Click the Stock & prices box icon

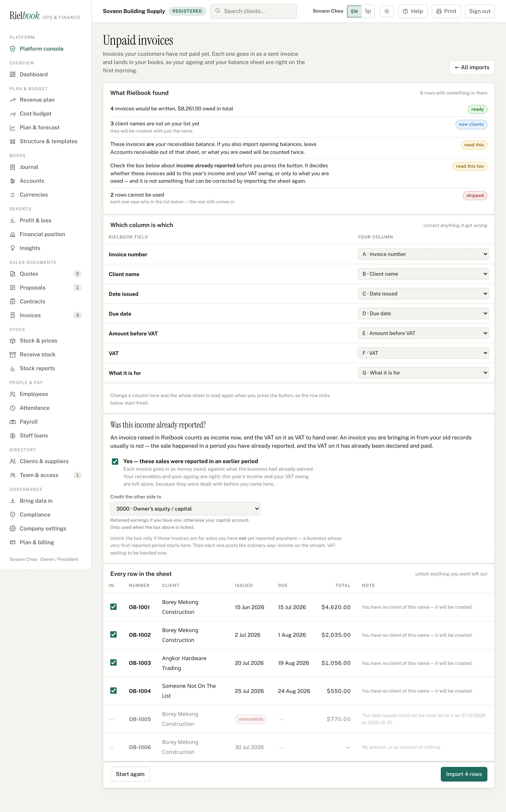(x=13, y=341)
